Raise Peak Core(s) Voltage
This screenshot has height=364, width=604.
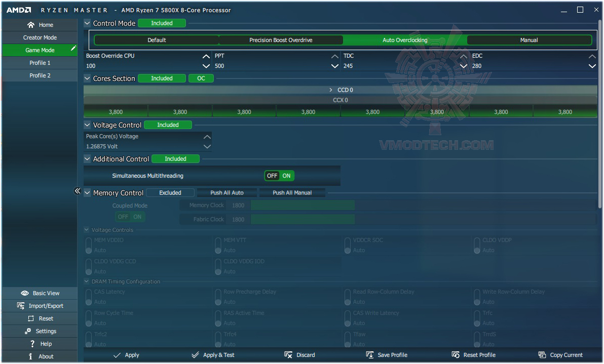[207, 137]
